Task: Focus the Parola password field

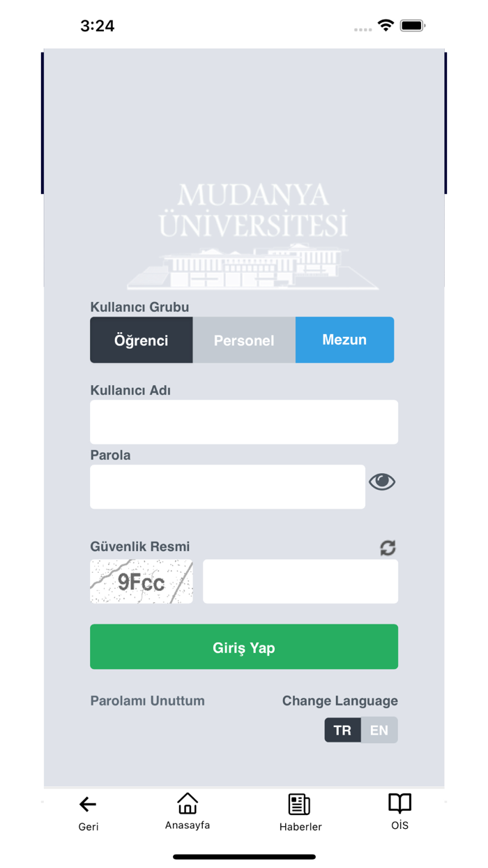Action: (227, 486)
